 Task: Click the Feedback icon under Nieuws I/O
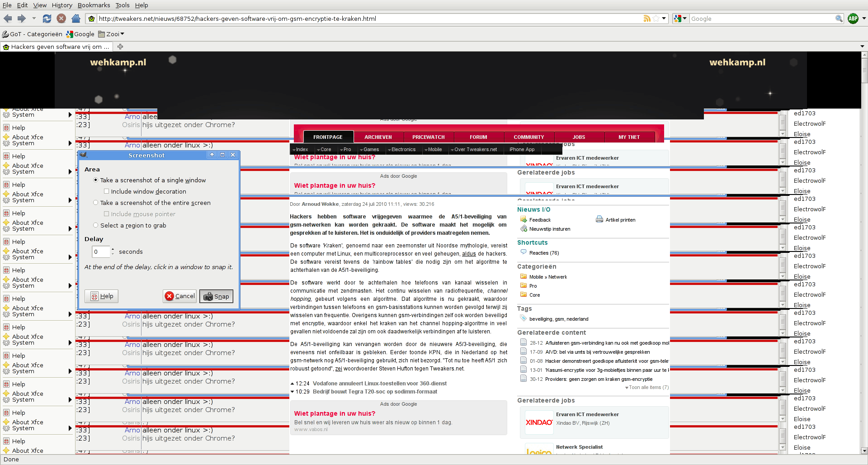[524, 220]
